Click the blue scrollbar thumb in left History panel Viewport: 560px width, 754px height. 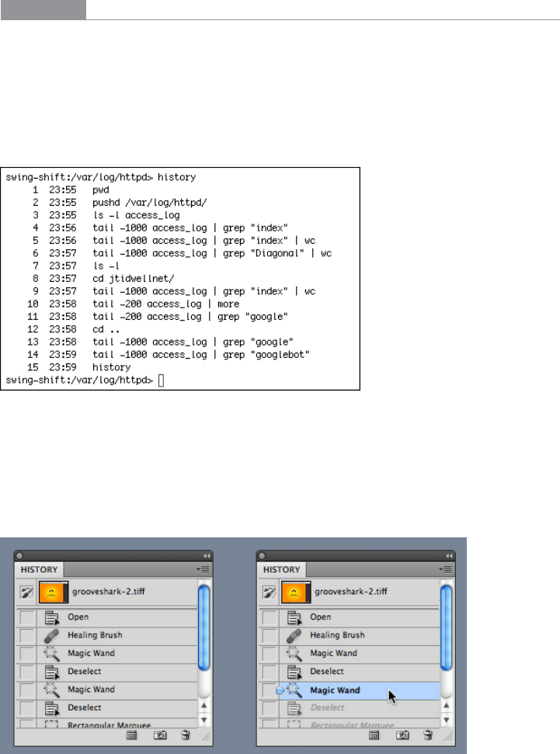coord(204,627)
